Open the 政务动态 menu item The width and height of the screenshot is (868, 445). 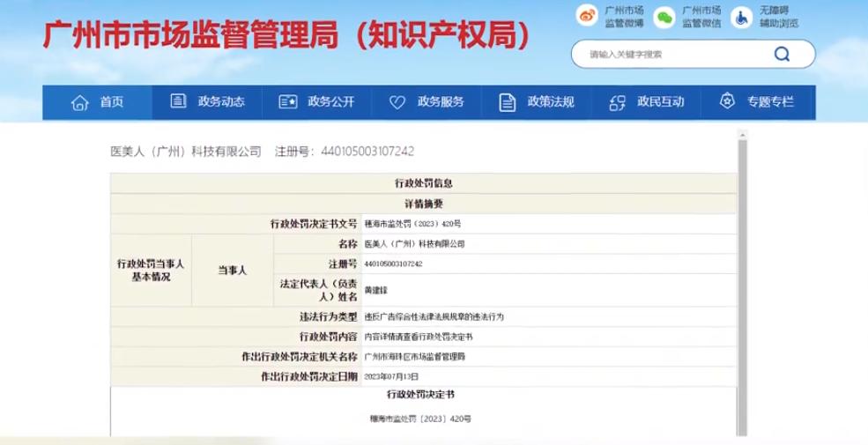click(x=207, y=102)
